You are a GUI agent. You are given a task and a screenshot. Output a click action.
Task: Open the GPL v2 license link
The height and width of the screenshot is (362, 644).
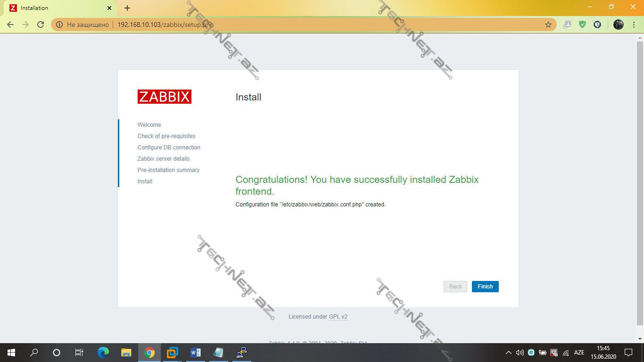point(338,317)
